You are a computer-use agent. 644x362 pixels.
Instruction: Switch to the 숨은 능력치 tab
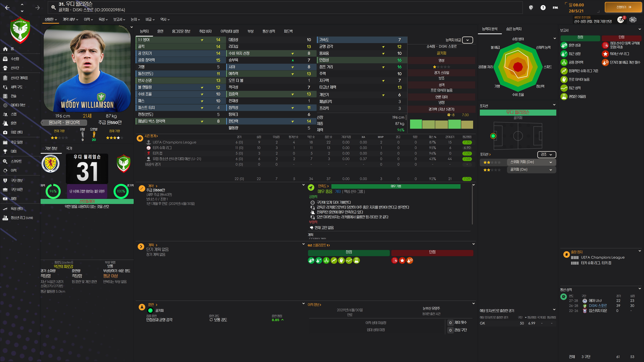click(x=514, y=29)
